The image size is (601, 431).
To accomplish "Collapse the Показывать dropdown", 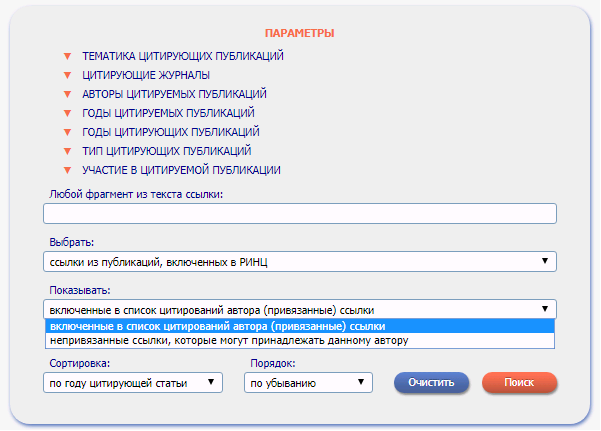I will click(x=299, y=309).
